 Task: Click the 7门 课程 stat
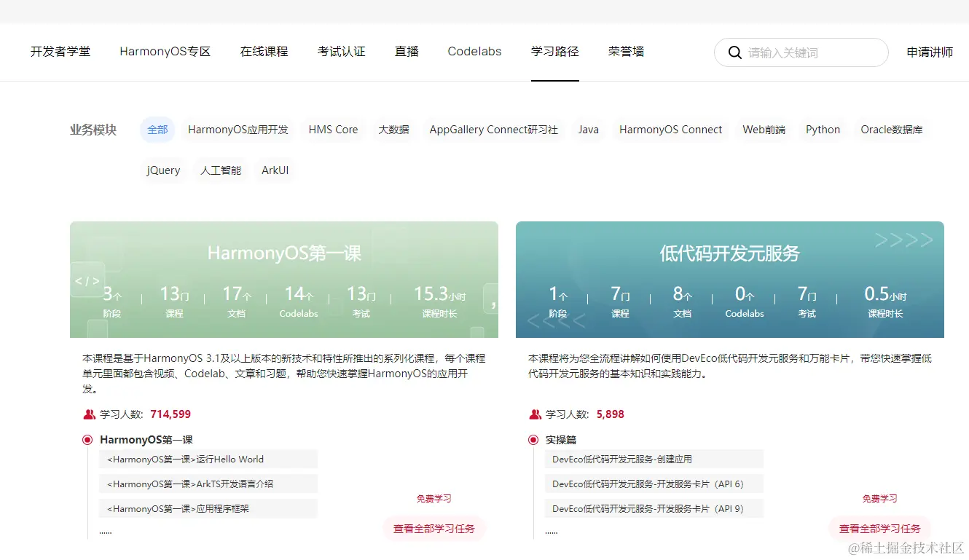pos(621,301)
